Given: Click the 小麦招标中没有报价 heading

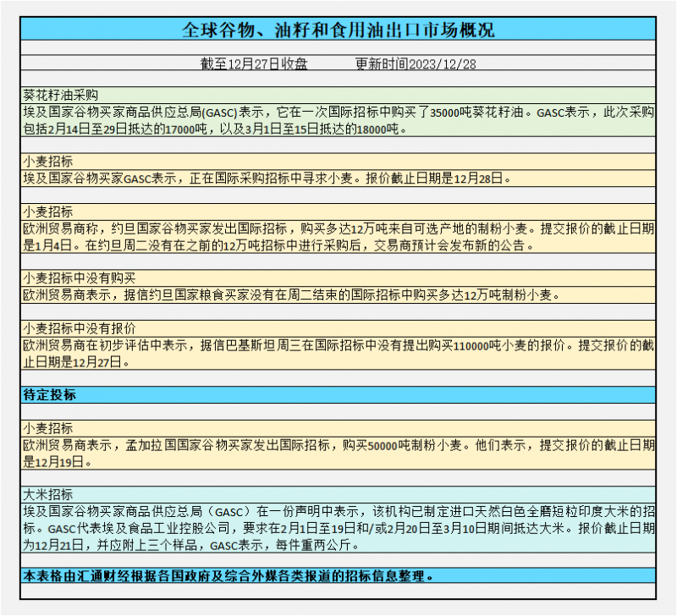Looking at the screenshot, I should pyautogui.click(x=338, y=328).
